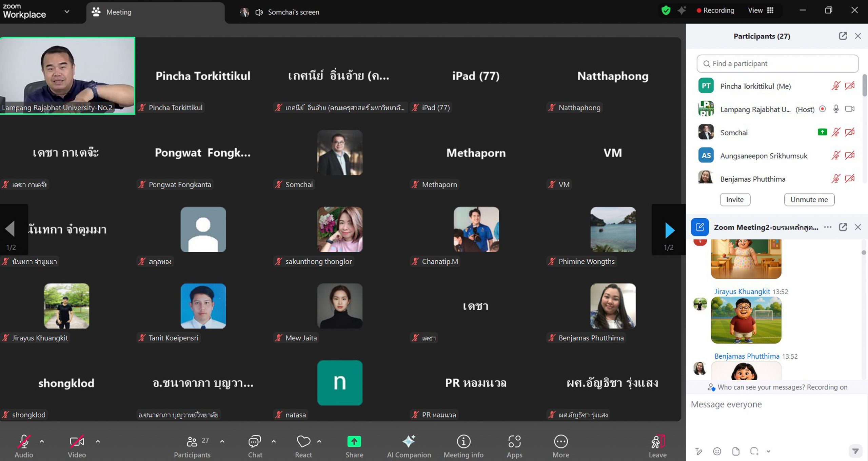This screenshot has width=868, height=461.
Task: Expand the React options caret
Action: click(319, 441)
